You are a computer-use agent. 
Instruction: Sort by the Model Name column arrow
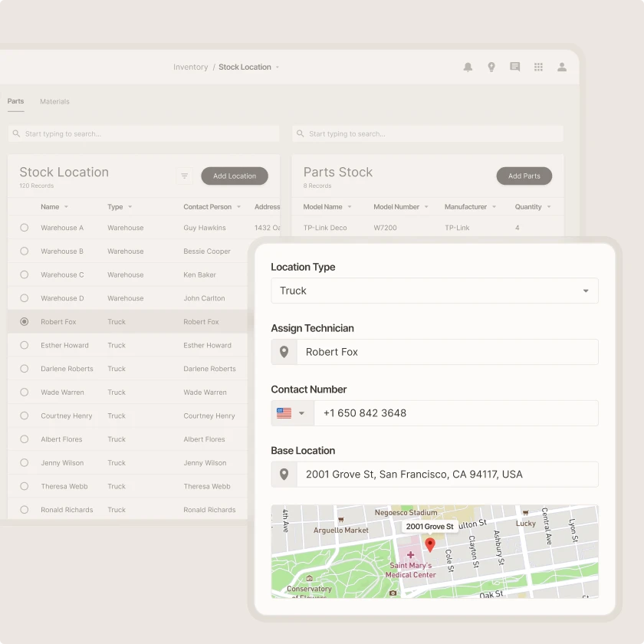coord(350,206)
